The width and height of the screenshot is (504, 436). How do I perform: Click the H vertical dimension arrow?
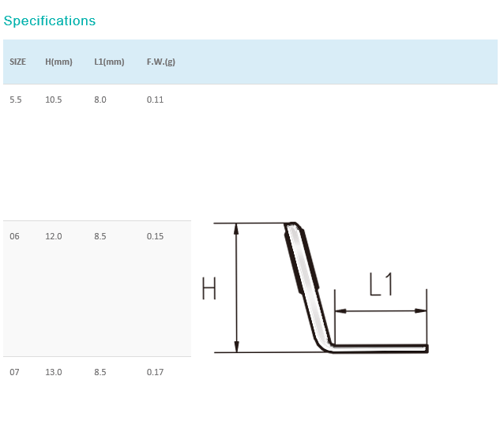coord(236,288)
